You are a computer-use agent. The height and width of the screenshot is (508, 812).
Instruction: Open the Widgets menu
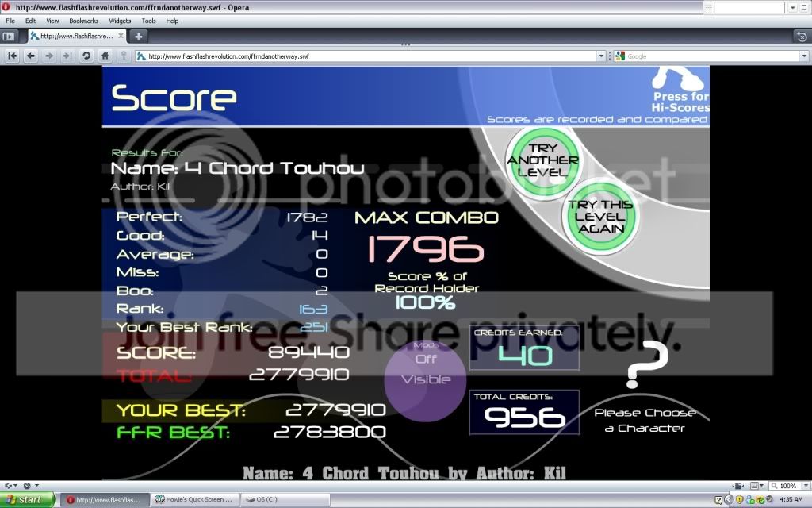tap(120, 21)
